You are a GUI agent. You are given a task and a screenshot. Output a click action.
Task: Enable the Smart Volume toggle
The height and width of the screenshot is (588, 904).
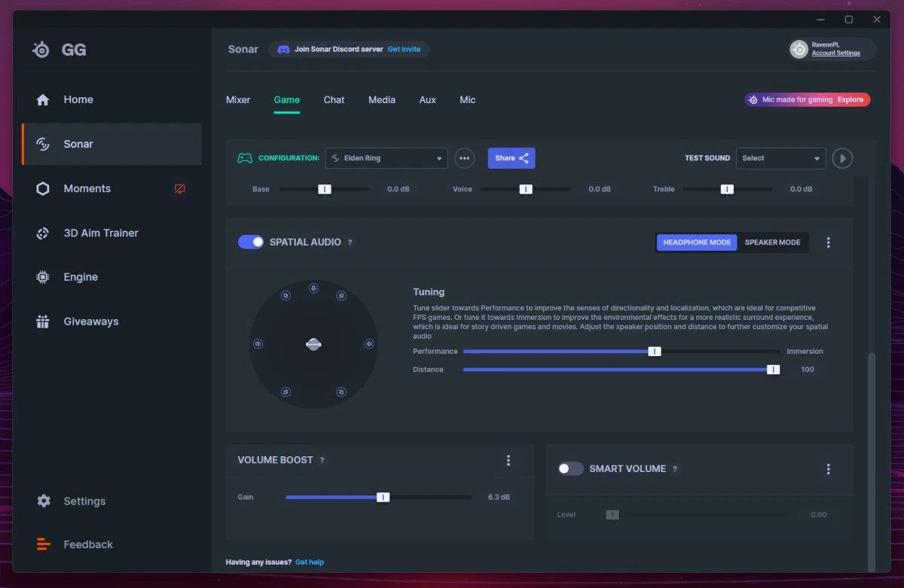point(570,468)
